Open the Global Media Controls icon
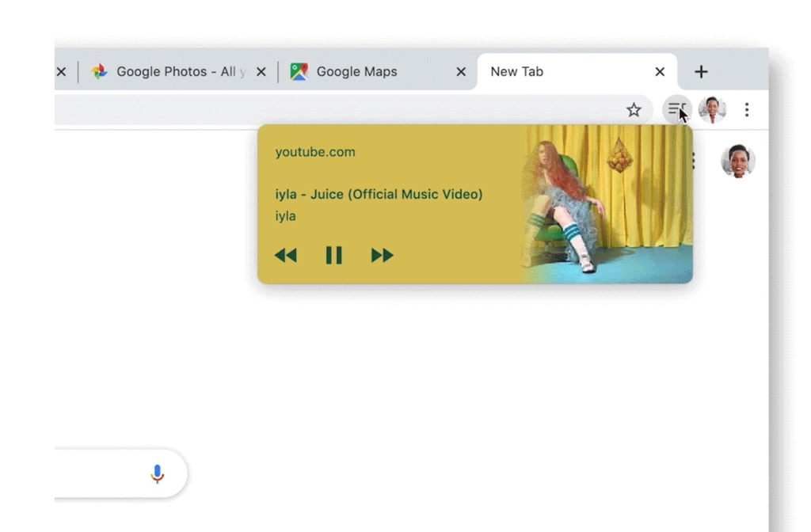 676,109
